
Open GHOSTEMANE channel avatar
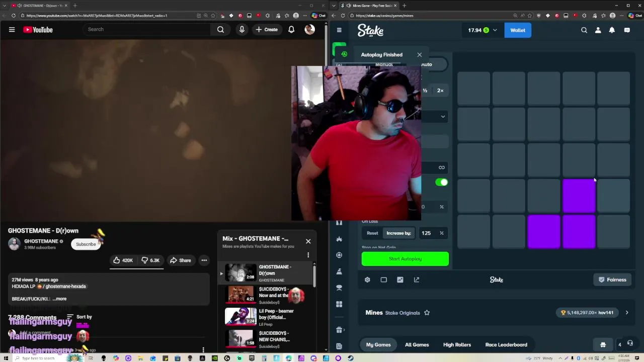14,244
